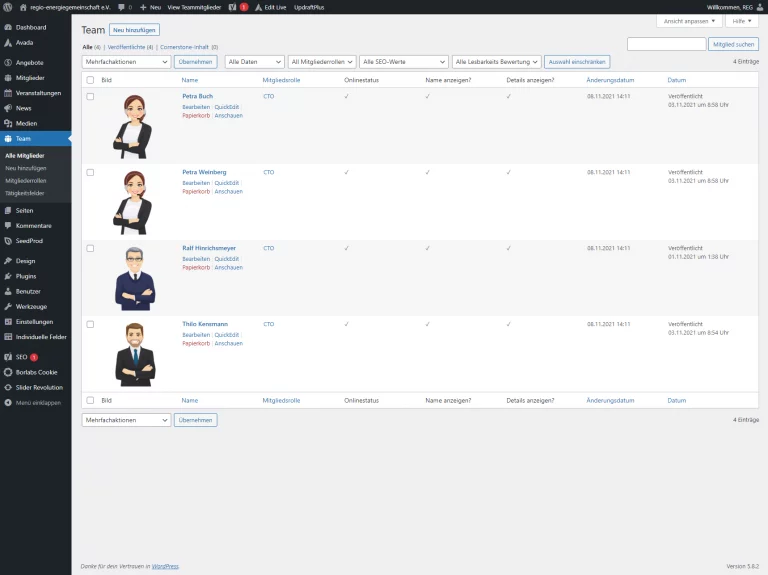Expand the Alle Daten filter dropdown
The width and height of the screenshot is (768, 575).
[255, 61]
